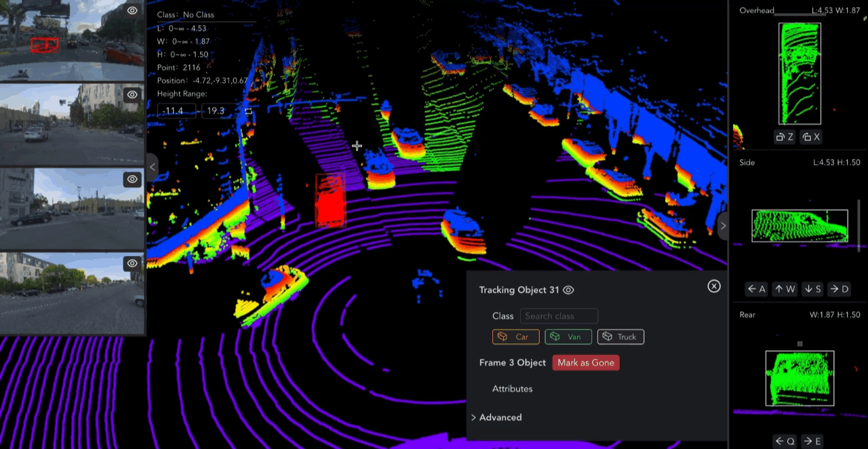Image resolution: width=868 pixels, height=449 pixels.
Task: Assign the Van class
Action: [568, 337]
